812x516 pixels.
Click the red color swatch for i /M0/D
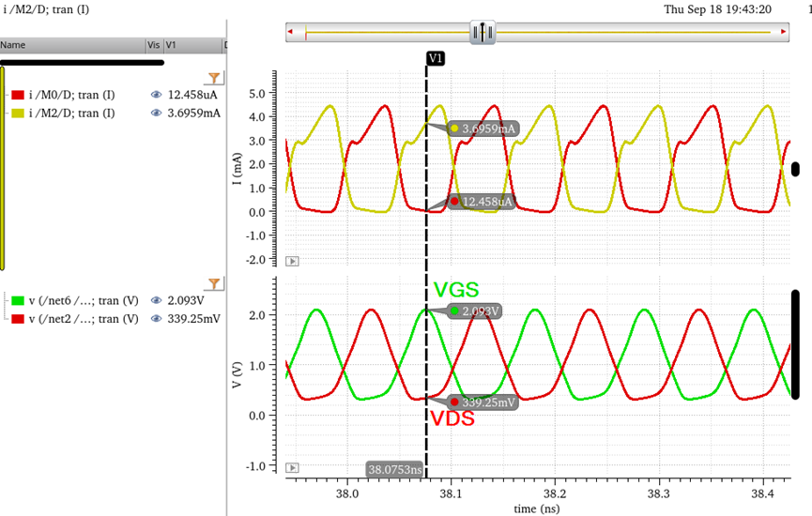17,96
